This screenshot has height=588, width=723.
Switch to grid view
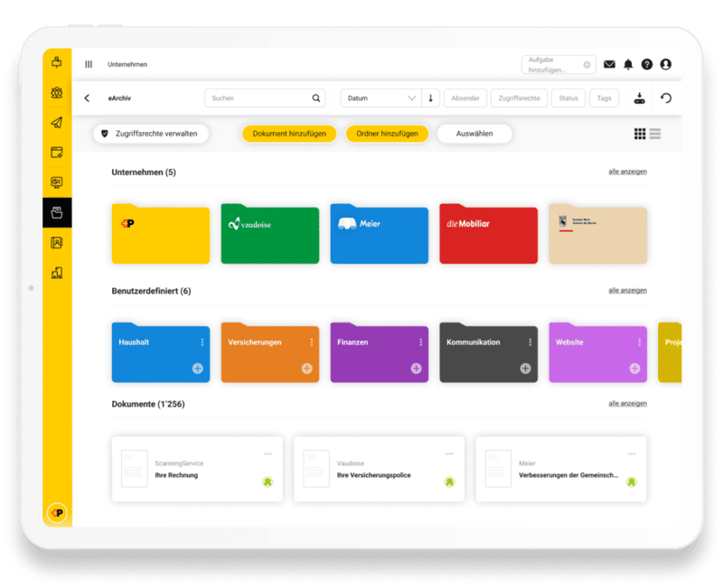pos(640,134)
